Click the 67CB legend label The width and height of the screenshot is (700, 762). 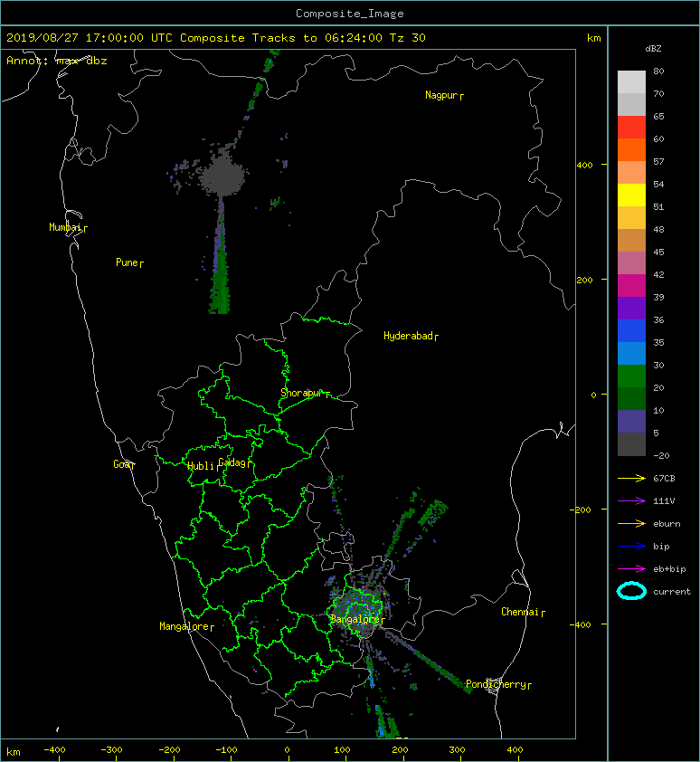pos(664,479)
